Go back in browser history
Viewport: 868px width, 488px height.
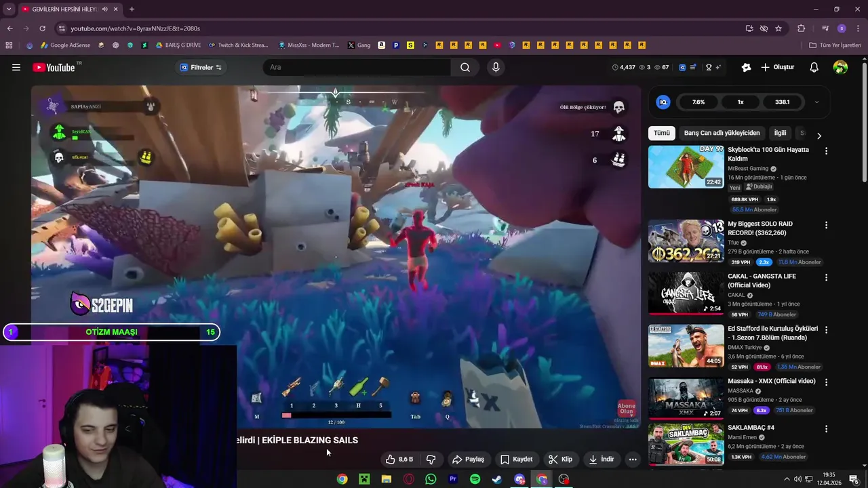[x=9, y=28]
